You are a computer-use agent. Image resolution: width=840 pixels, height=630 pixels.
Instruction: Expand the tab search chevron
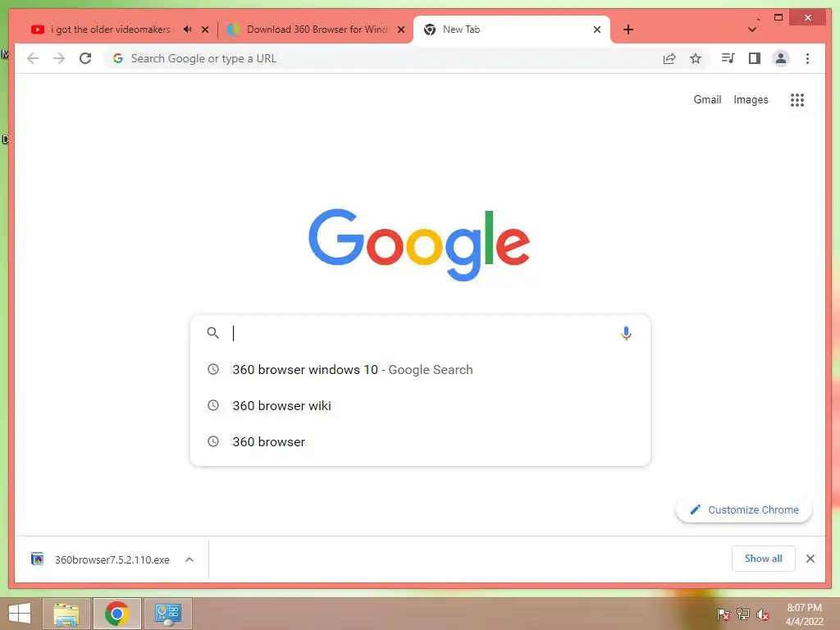point(752,30)
